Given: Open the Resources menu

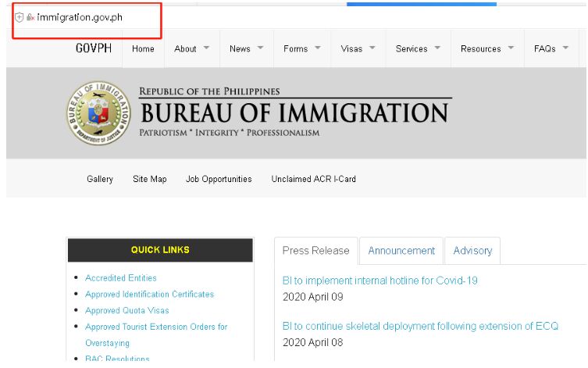Looking at the screenshot, I should [x=481, y=48].
